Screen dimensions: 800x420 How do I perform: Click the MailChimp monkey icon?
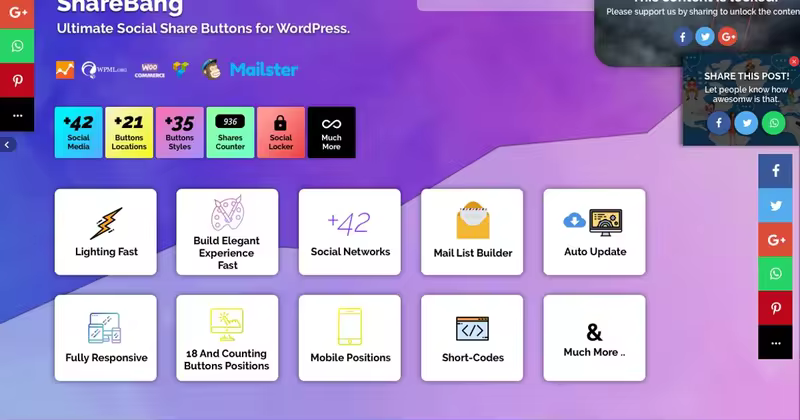(211, 69)
